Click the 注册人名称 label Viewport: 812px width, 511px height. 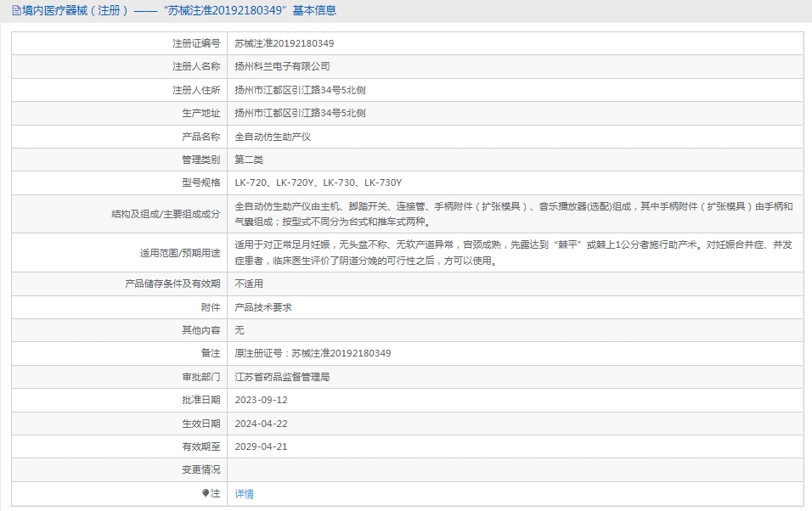[x=196, y=66]
